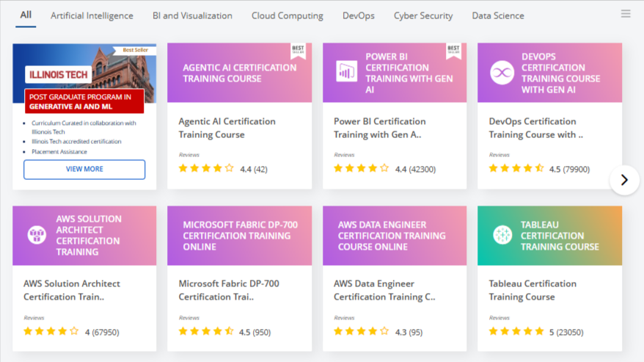Click the ILLINOIS TECH logo label
Viewport: 644px width, 362px height.
(x=59, y=74)
